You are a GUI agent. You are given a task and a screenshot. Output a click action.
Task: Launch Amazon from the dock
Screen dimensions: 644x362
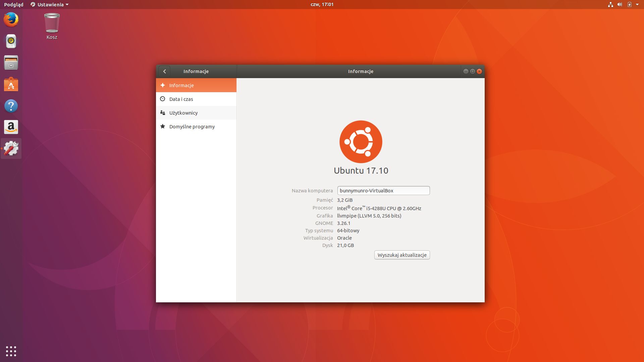click(x=11, y=127)
